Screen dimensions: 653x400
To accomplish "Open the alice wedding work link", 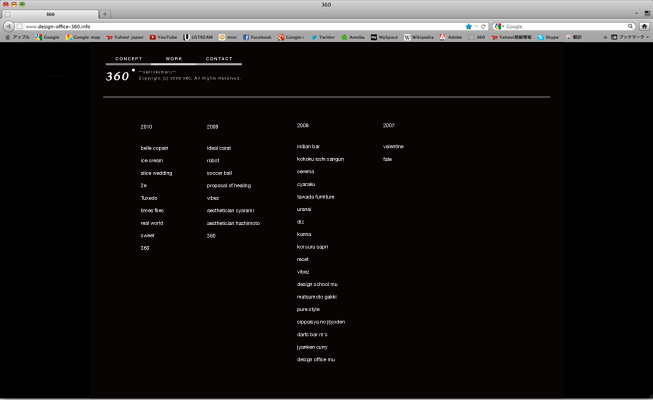I will [x=156, y=173].
